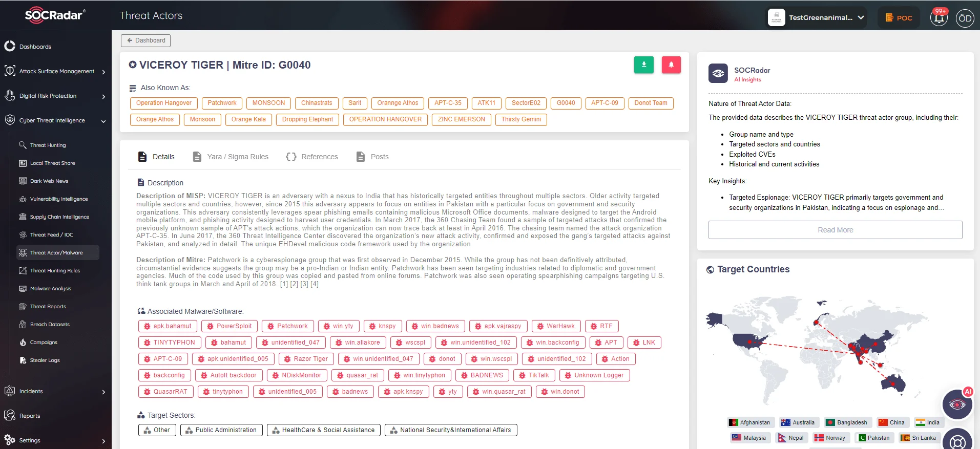The image size is (980, 449).
Task: Open the AI assistant eye chat button
Action: 957,404
